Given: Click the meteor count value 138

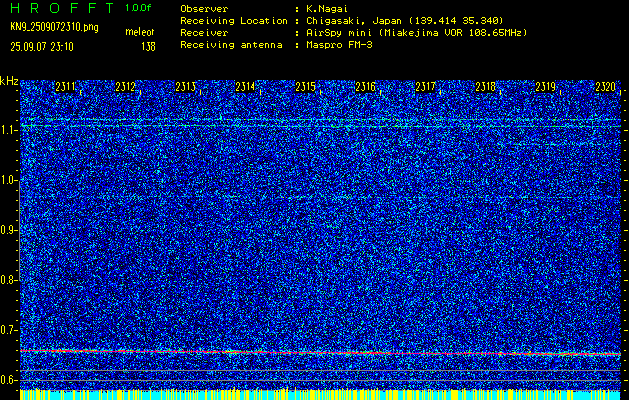Looking at the screenshot, I should pyautogui.click(x=148, y=47).
